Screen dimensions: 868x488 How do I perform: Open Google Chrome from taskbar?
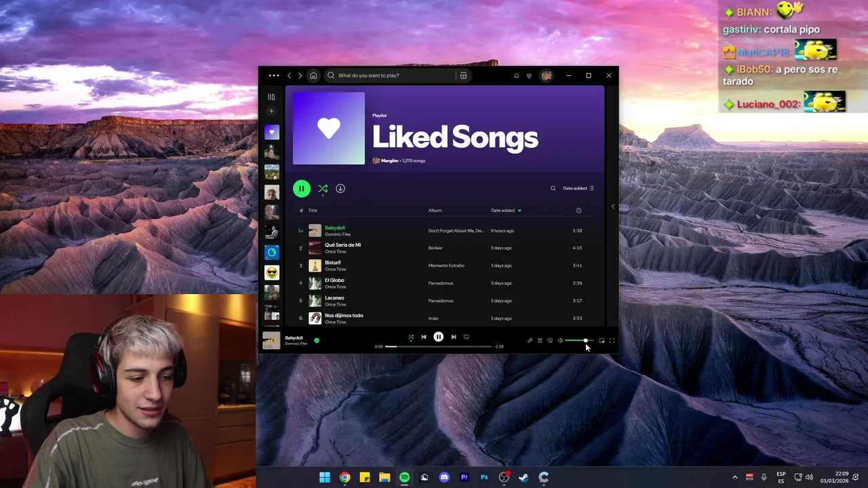(344, 477)
